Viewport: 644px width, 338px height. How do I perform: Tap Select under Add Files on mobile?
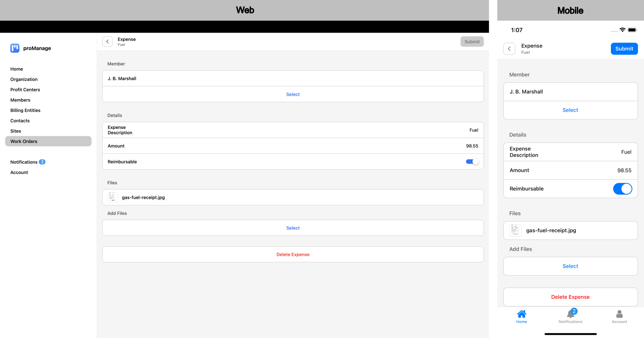(x=570, y=266)
